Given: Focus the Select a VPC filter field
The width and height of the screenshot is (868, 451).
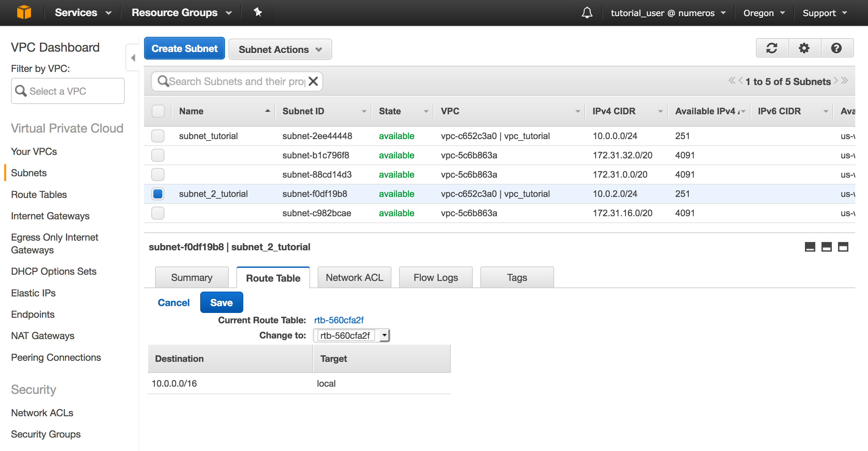Looking at the screenshot, I should pos(68,91).
